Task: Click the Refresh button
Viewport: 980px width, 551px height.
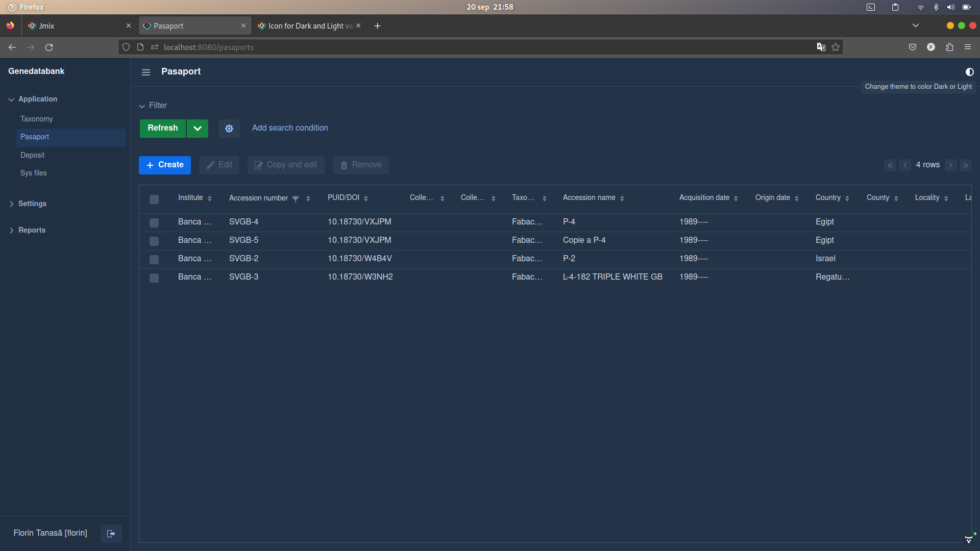Action: coord(163,129)
